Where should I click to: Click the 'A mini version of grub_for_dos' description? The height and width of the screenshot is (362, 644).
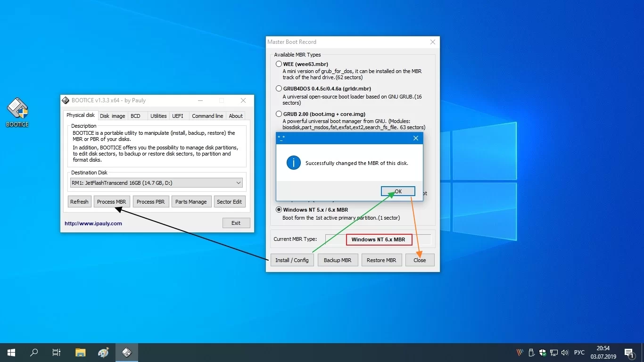click(x=352, y=74)
